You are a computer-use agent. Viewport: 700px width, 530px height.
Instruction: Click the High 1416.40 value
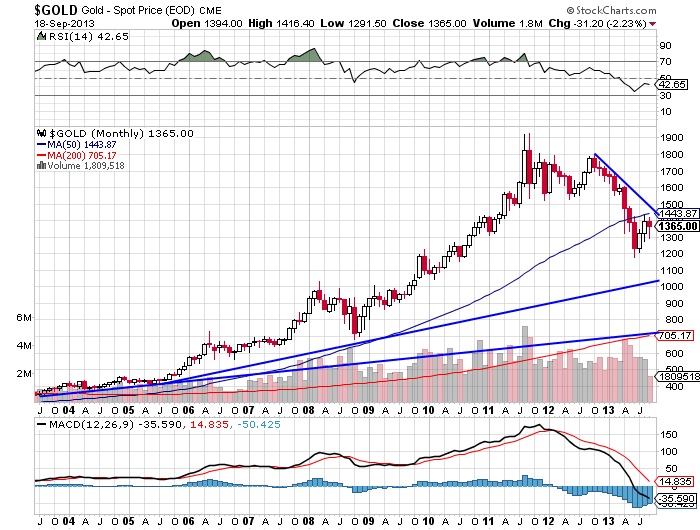[281, 23]
